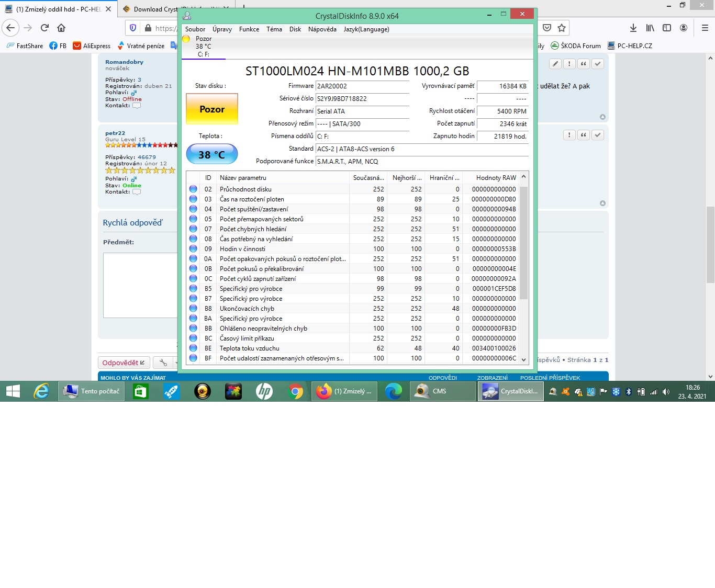Toggle the Firefox sidebar
Viewport: 715px width, 588px height.
point(667,28)
